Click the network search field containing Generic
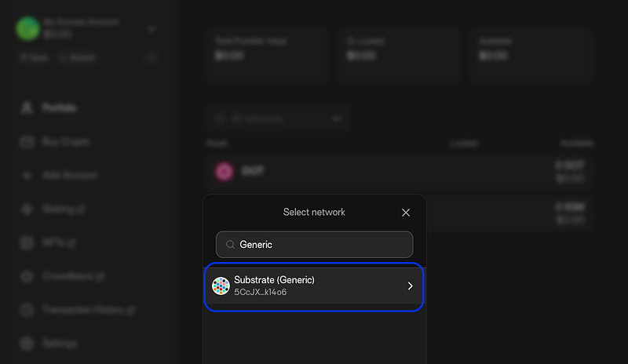The image size is (628, 364). tap(315, 244)
